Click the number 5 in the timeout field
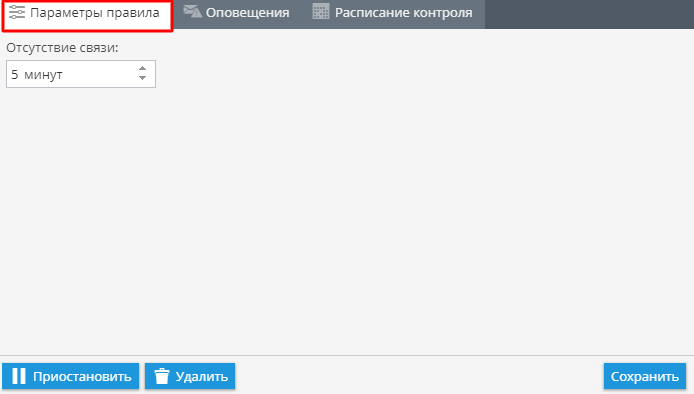 point(15,74)
